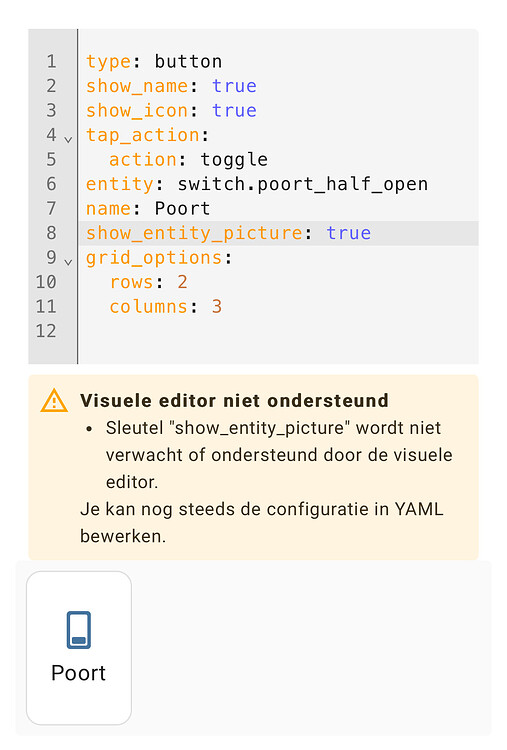
Task: Collapse the tap_action fold arrow
Action: [x=68, y=139]
